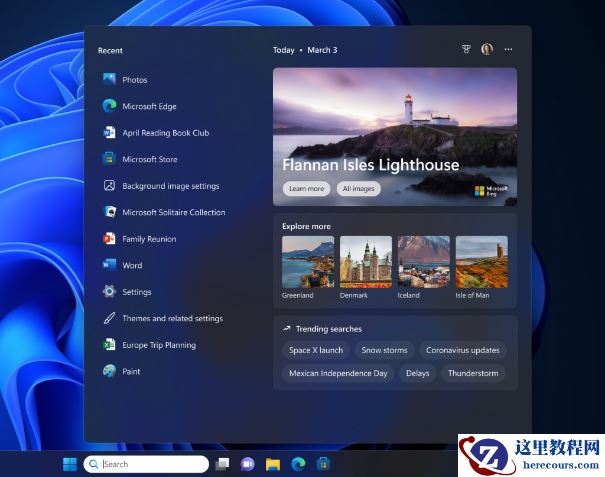
Task: Open the three-dot more options menu
Action: 508,49
